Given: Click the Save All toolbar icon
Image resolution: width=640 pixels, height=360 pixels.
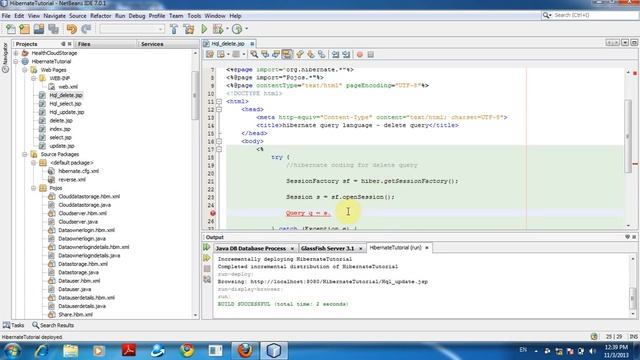Looking at the screenshot, I should (53, 29).
